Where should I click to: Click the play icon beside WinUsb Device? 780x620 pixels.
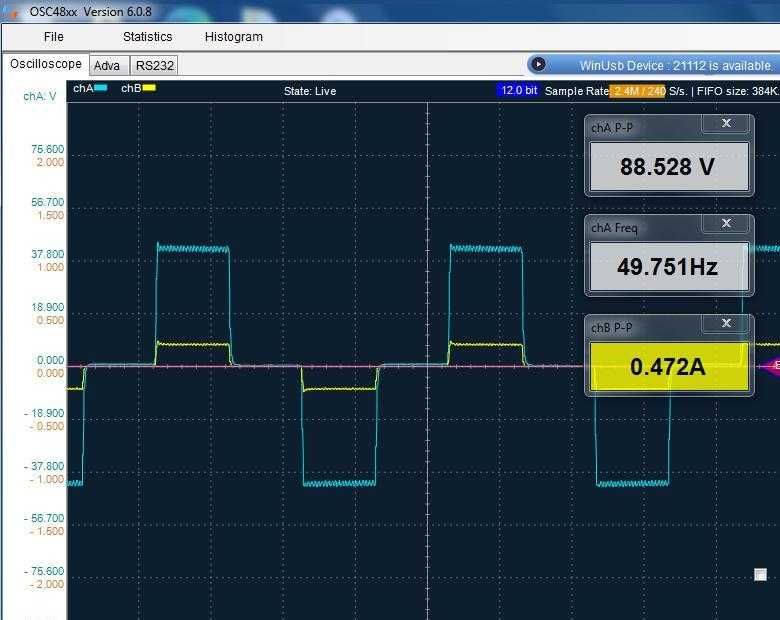click(538, 64)
